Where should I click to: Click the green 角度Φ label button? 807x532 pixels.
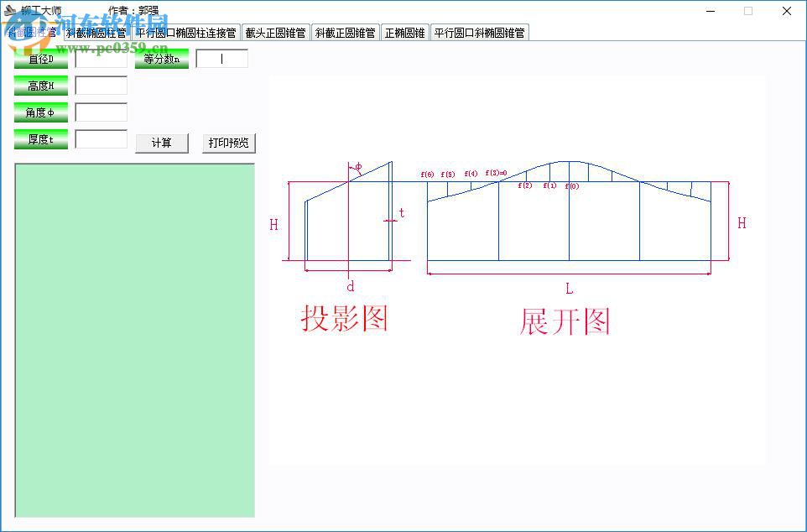coord(40,112)
